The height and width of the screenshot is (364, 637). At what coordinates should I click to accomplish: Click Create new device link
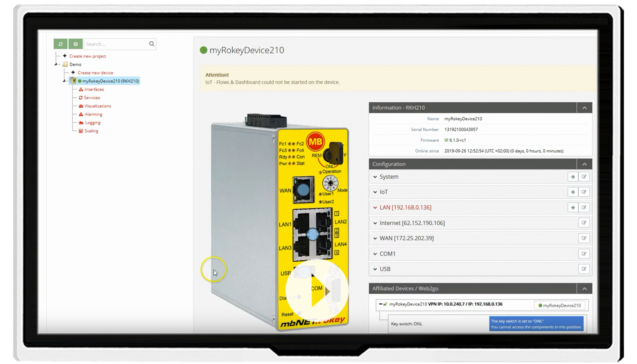click(95, 73)
